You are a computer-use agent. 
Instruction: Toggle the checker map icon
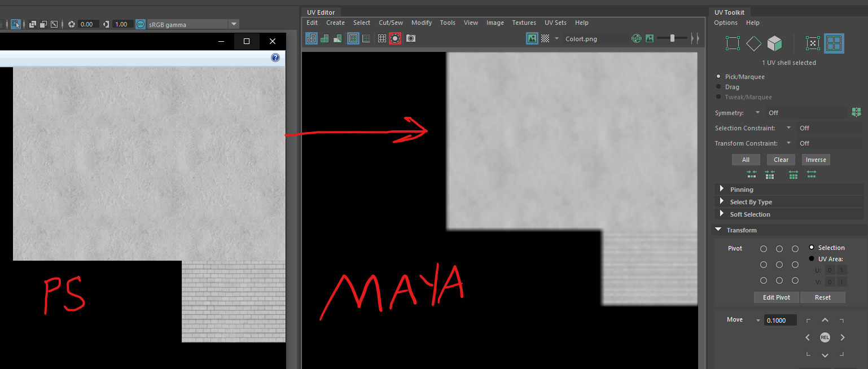click(x=545, y=38)
